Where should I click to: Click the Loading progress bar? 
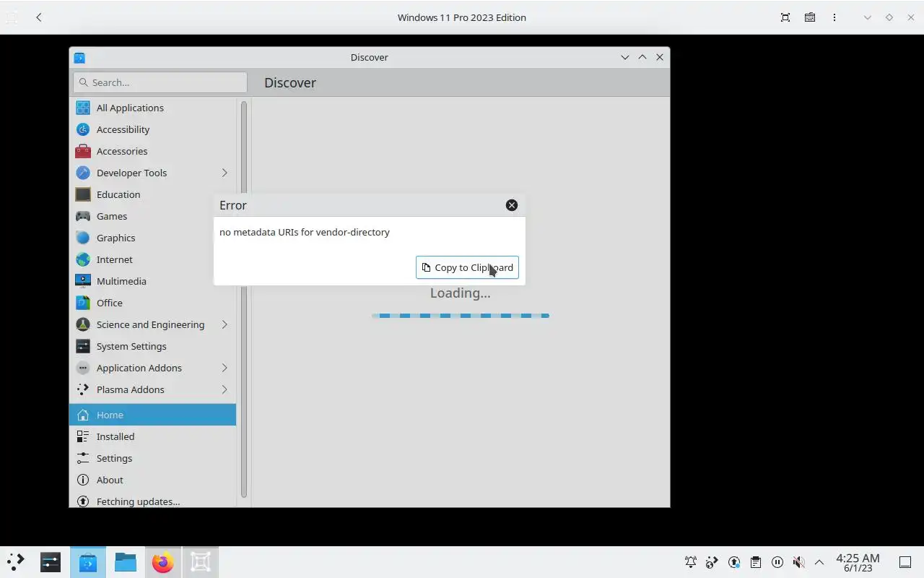[x=461, y=316]
